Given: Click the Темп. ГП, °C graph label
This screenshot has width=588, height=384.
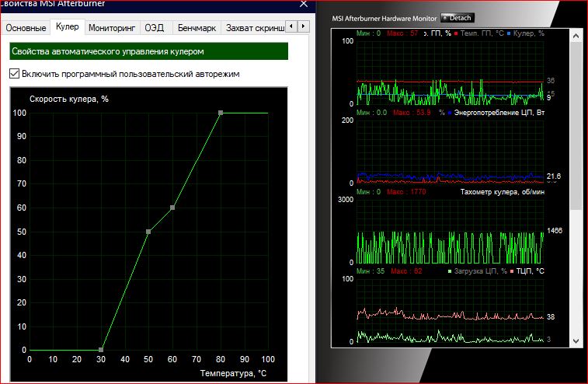Looking at the screenshot, I should tap(482, 33).
